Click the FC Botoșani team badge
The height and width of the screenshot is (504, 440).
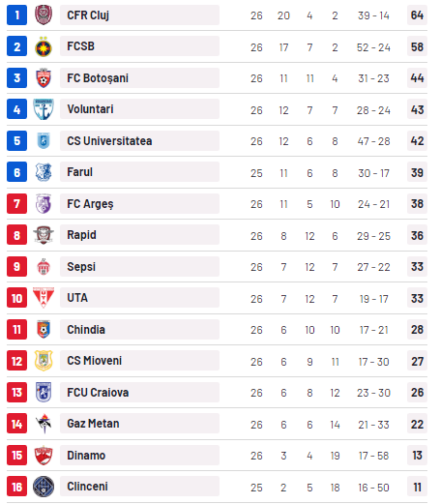44,77
